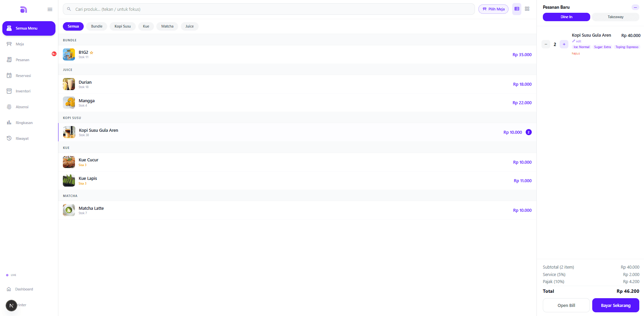Click the search magnifier icon
The width and height of the screenshot is (644, 316).
tap(69, 9)
